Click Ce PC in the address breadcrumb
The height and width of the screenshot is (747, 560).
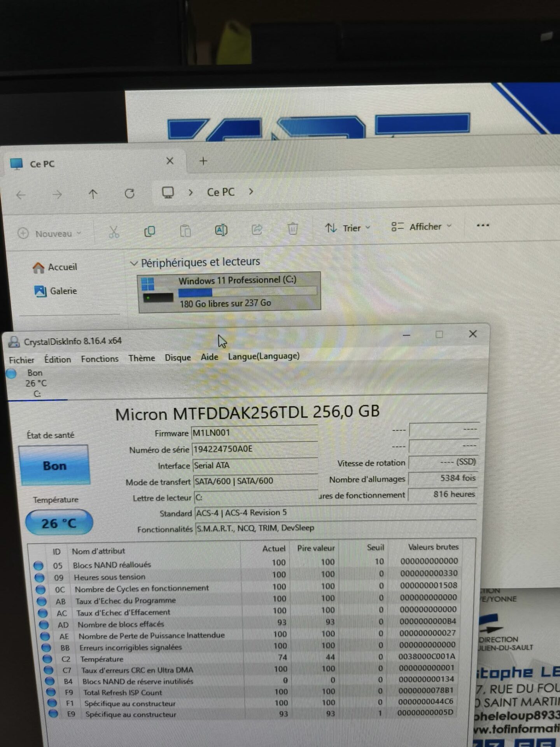(220, 192)
